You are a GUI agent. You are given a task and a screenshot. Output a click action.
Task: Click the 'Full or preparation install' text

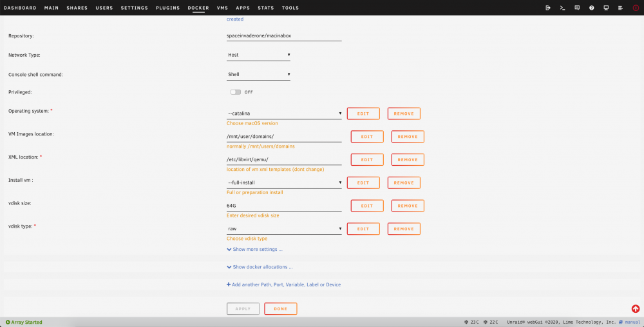pos(254,192)
